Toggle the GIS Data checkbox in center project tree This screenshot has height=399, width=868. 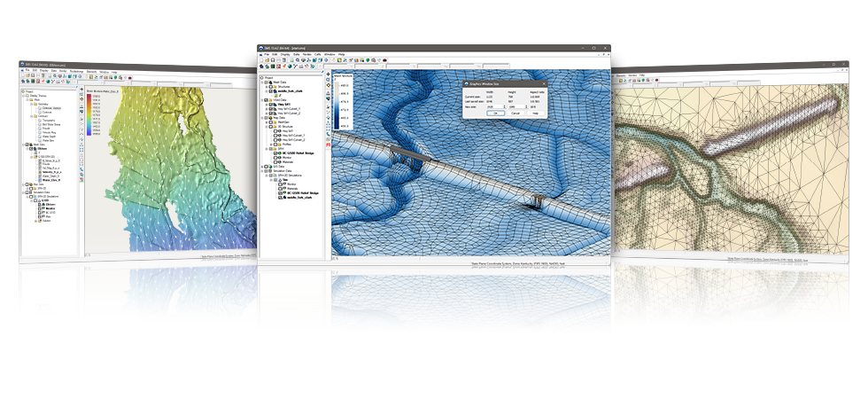pos(267,167)
